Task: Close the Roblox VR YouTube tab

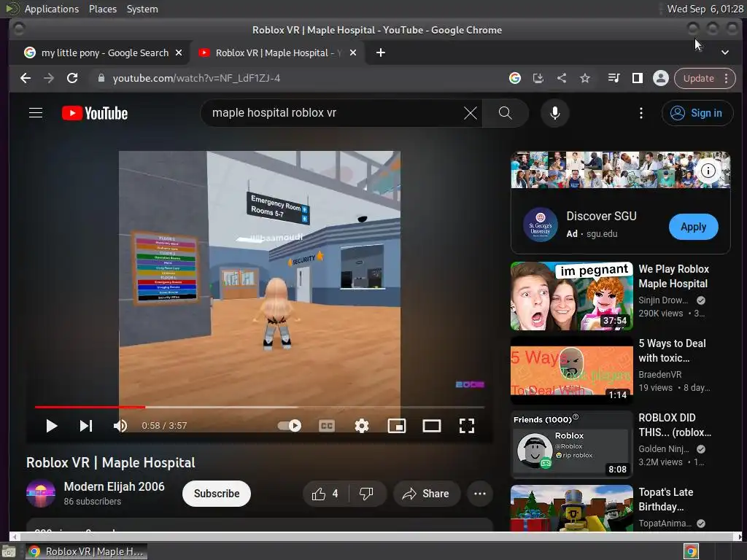Action: point(353,52)
